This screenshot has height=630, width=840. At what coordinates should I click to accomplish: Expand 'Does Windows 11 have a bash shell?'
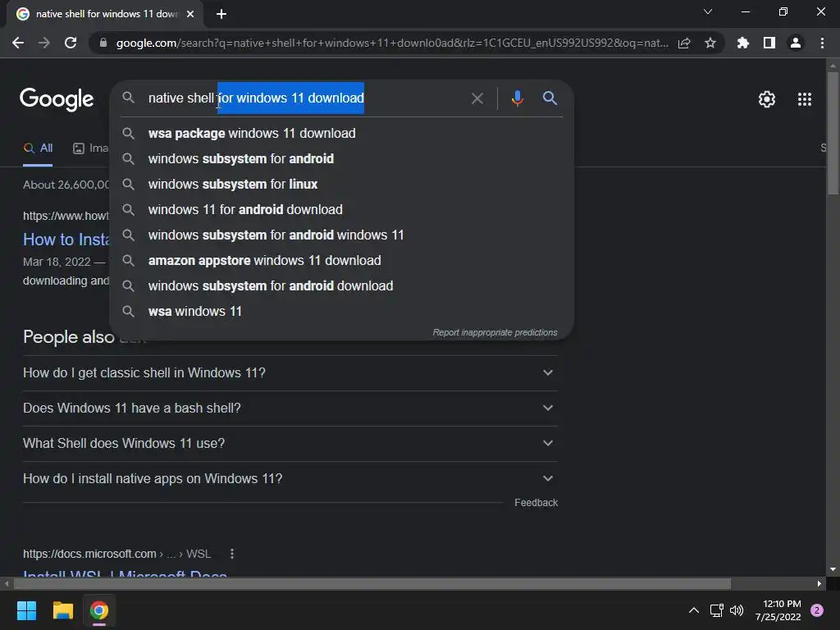tap(290, 409)
